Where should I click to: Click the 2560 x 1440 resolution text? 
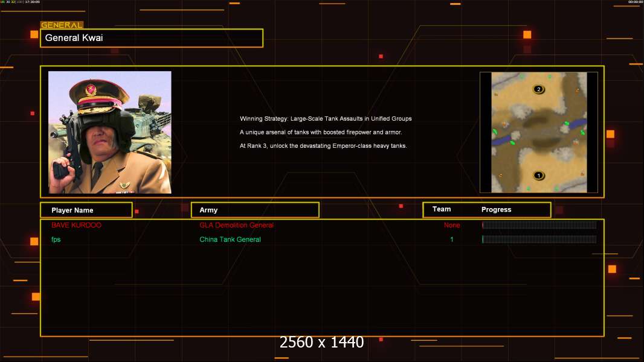pos(321,342)
